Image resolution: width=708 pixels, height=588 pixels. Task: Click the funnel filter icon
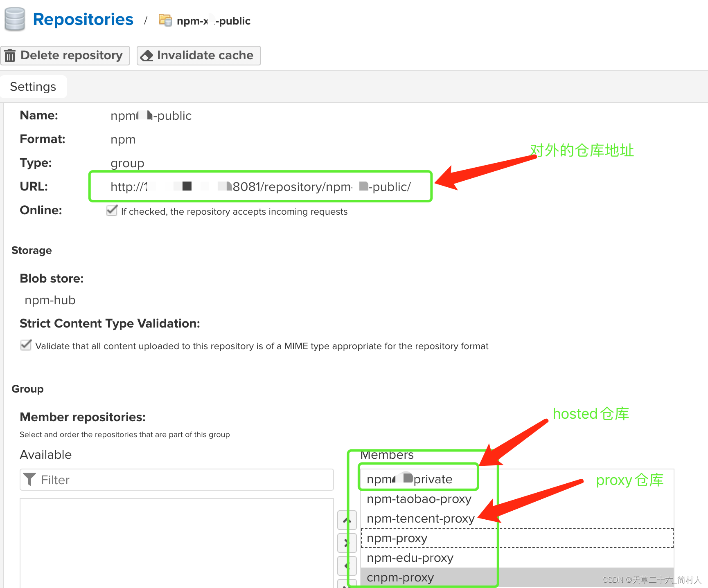click(29, 479)
